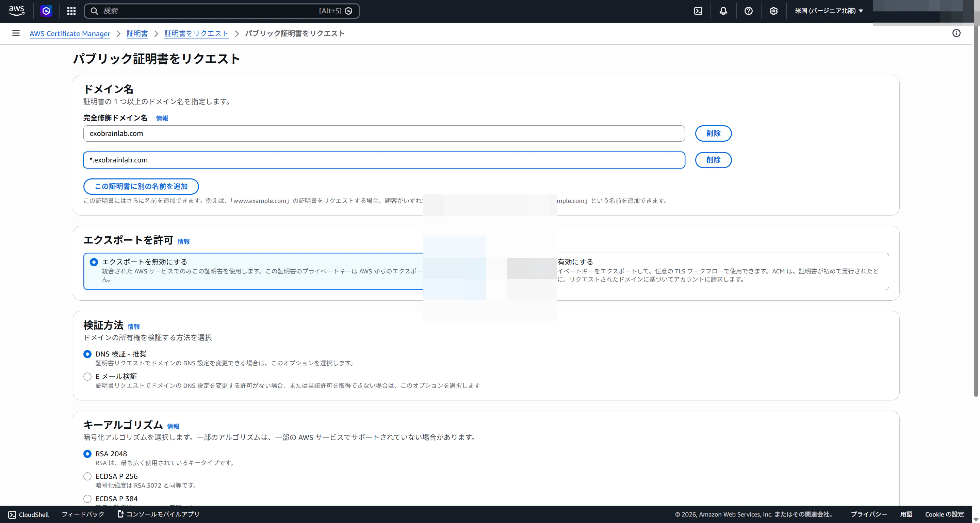The image size is (980, 523).
Task: Launch CloudShell from the top bar
Action: pos(698,11)
